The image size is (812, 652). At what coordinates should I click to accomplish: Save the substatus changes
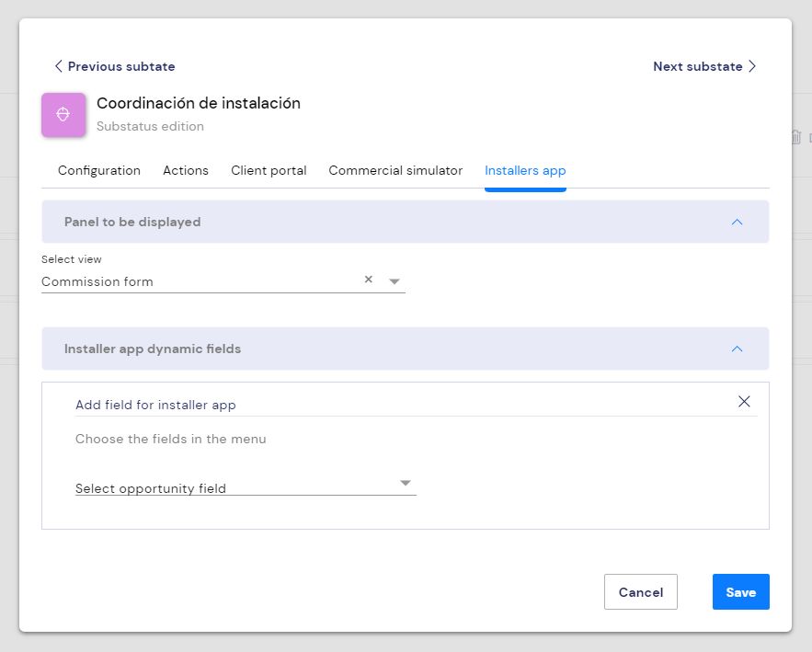click(740, 592)
